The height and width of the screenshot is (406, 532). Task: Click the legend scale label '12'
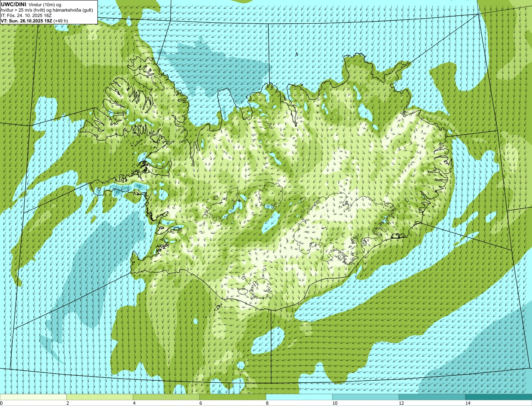click(401, 403)
